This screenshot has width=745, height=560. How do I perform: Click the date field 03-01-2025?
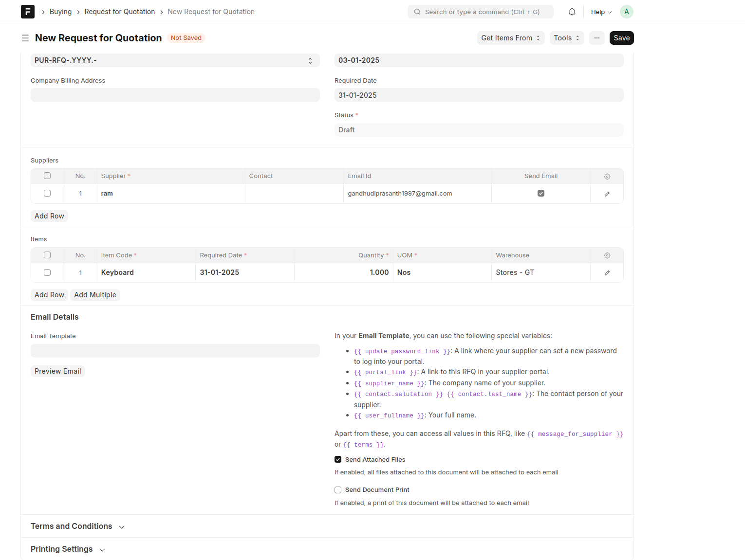479,60
